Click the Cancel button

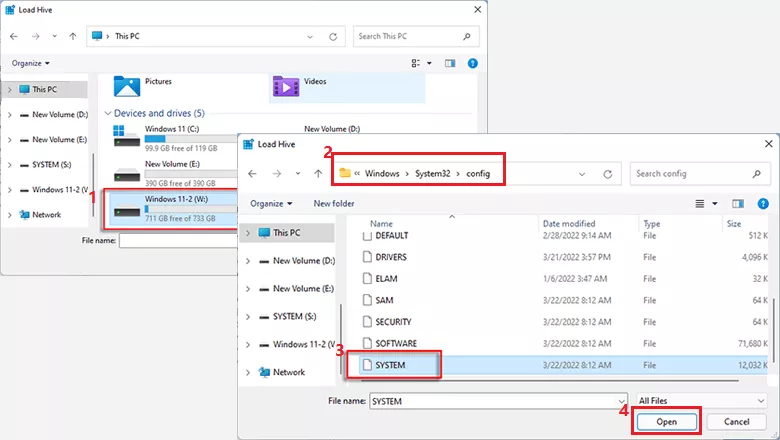tap(735, 422)
